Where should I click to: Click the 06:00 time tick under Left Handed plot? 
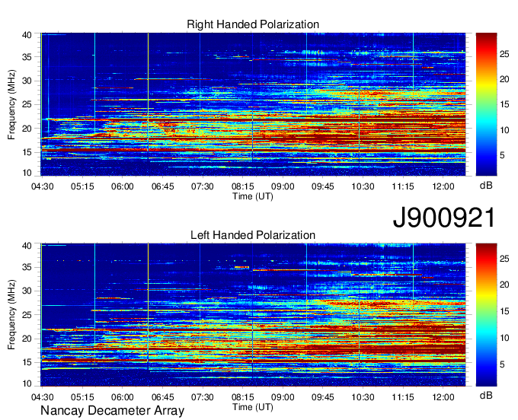[123, 397]
